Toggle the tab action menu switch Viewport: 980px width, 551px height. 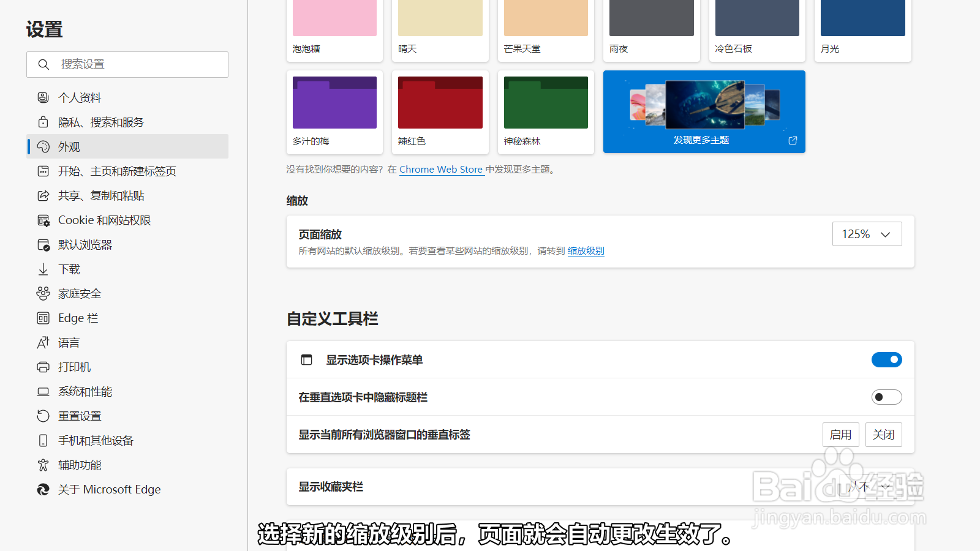(886, 359)
